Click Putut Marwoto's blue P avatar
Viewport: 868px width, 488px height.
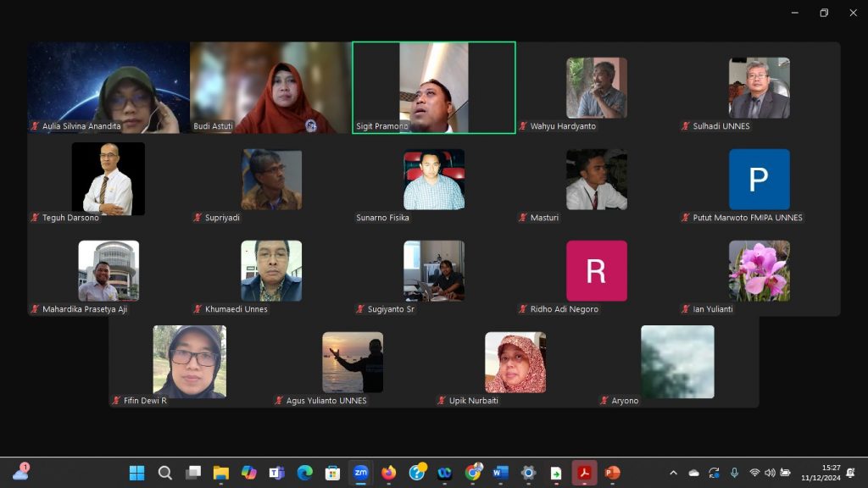coord(759,180)
